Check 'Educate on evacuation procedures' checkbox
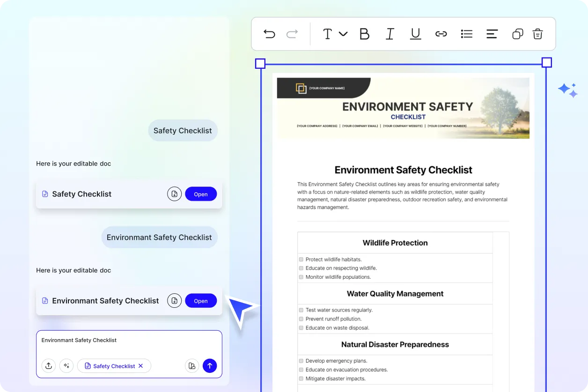The width and height of the screenshot is (588, 392). [x=301, y=370]
